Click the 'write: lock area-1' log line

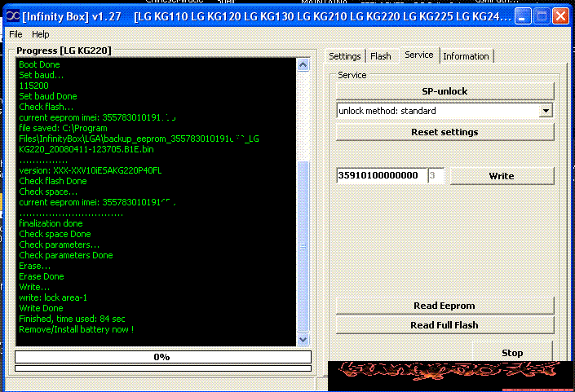pyautogui.click(x=53, y=297)
